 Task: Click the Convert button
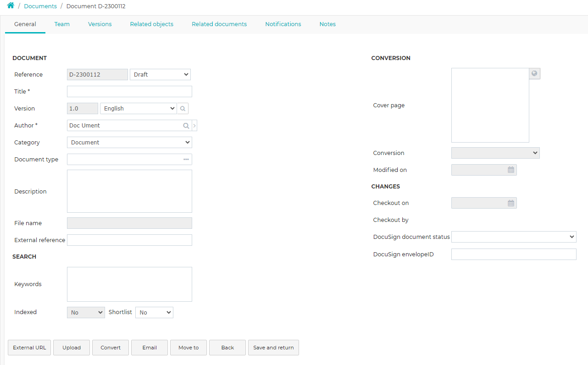point(111,348)
